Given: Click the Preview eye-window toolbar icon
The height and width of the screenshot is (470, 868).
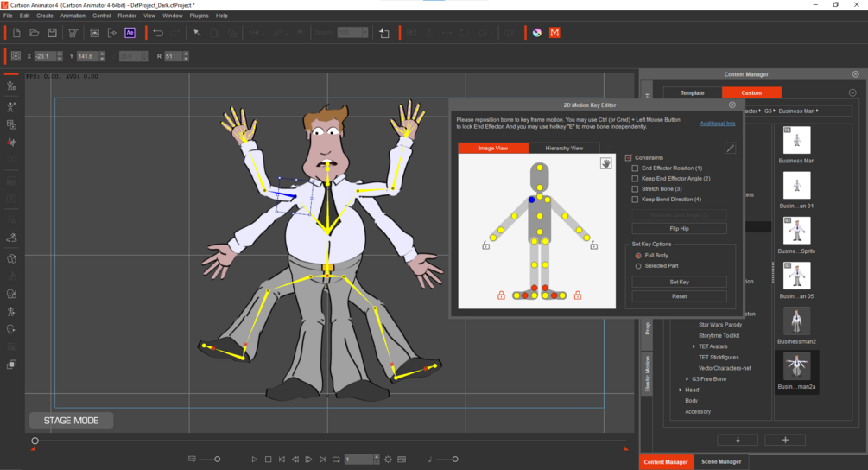Looking at the screenshot, I should tap(95, 33).
